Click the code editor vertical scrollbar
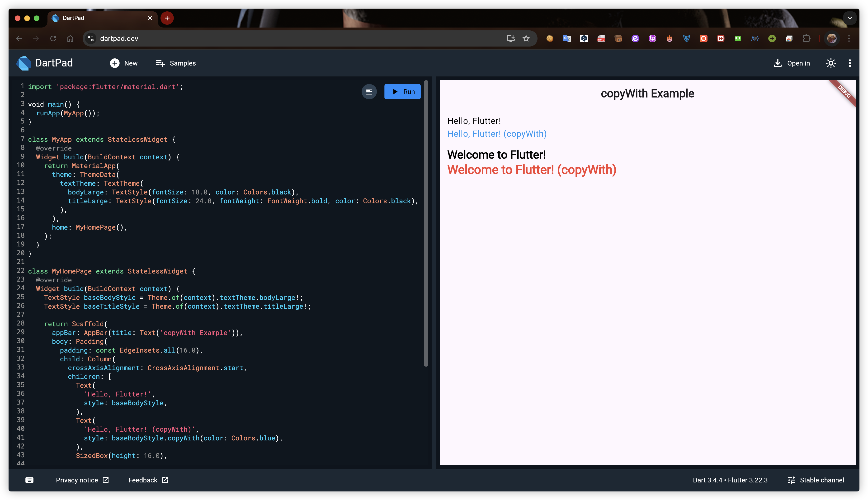The height and width of the screenshot is (500, 868). point(426,223)
